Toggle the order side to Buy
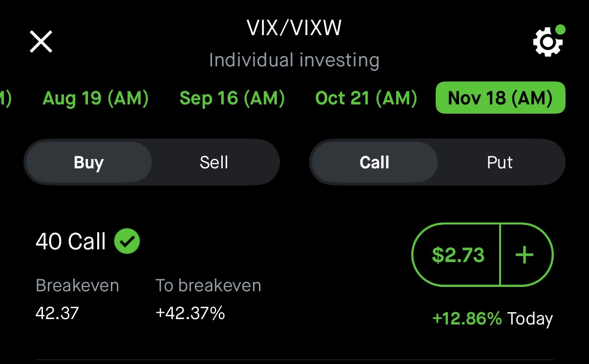Viewport: 589px width, 364px height. 88,162
